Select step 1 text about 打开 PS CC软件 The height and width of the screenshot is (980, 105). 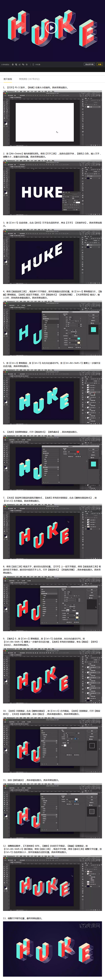click(x=36, y=88)
